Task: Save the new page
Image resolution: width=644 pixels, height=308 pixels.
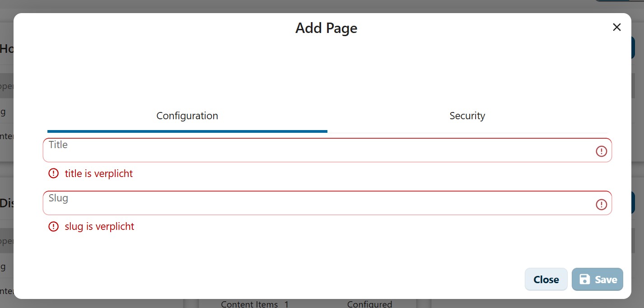Action: [x=597, y=279]
